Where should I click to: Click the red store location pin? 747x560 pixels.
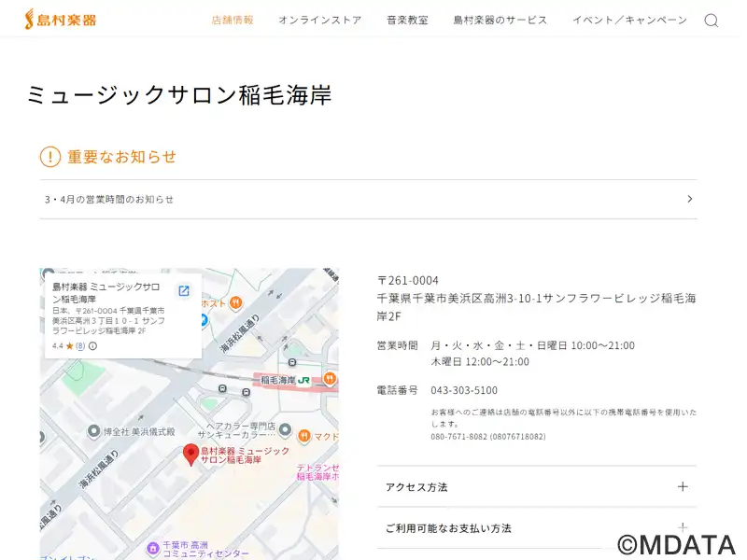pos(190,455)
